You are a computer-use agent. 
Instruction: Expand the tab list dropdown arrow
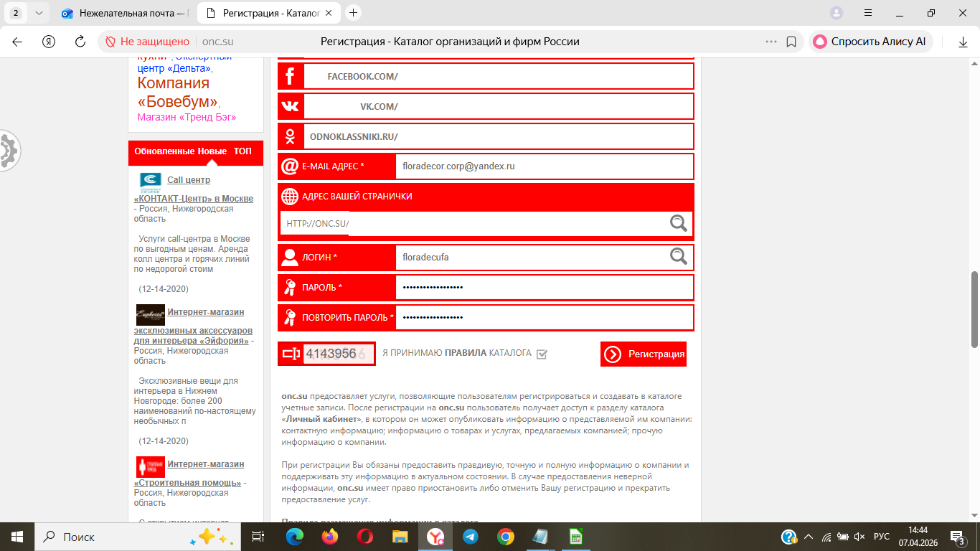(x=39, y=13)
